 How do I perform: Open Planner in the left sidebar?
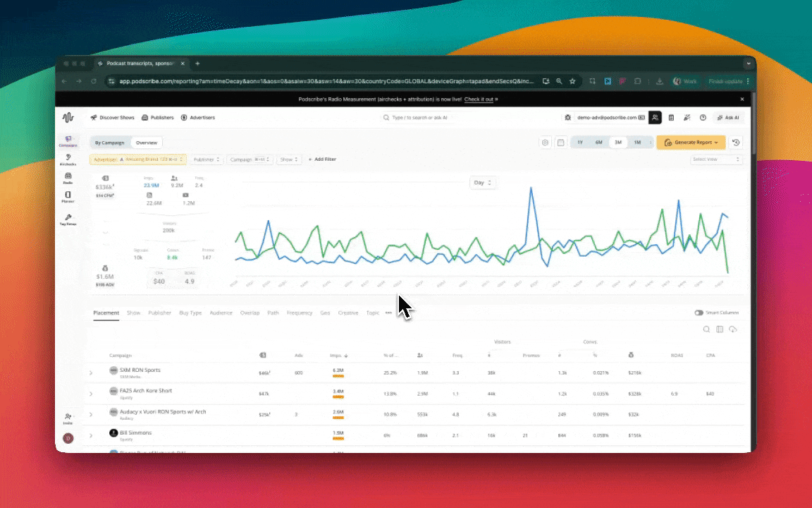pyautogui.click(x=68, y=197)
